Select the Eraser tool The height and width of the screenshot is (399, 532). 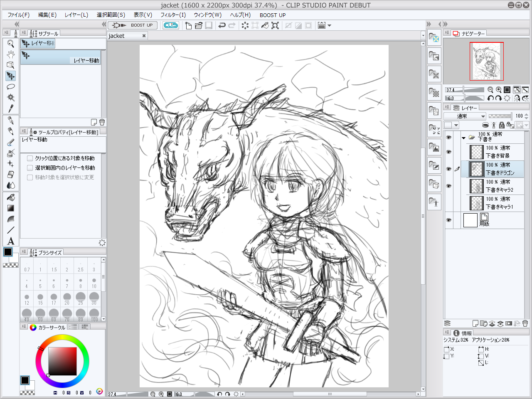coord(11,175)
